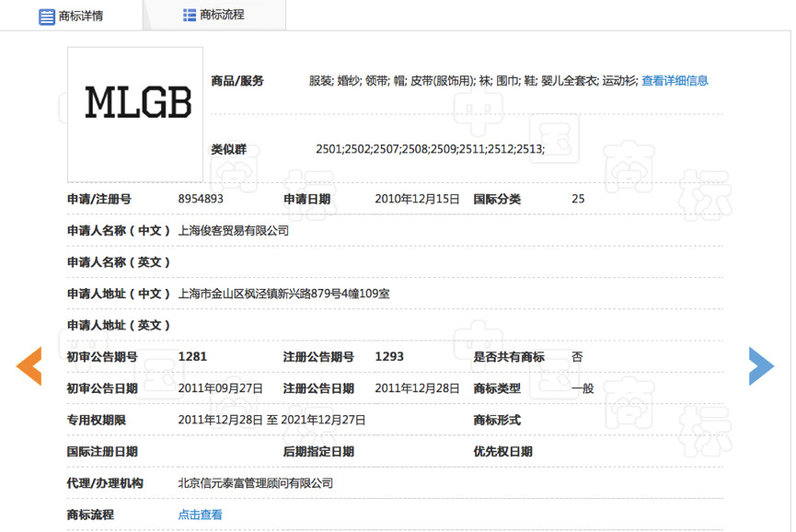This screenshot has width=796, height=532.
Task: Click the orange previous arrow
Action: [x=29, y=366]
